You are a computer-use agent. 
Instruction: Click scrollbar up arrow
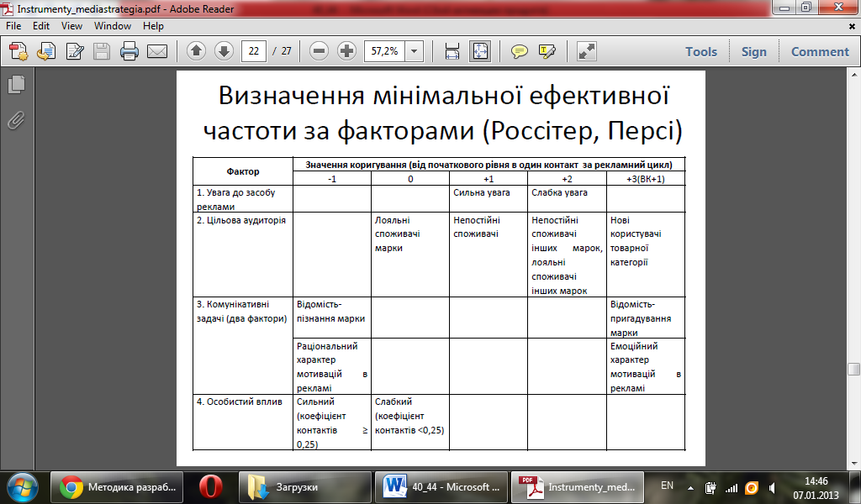tap(854, 75)
